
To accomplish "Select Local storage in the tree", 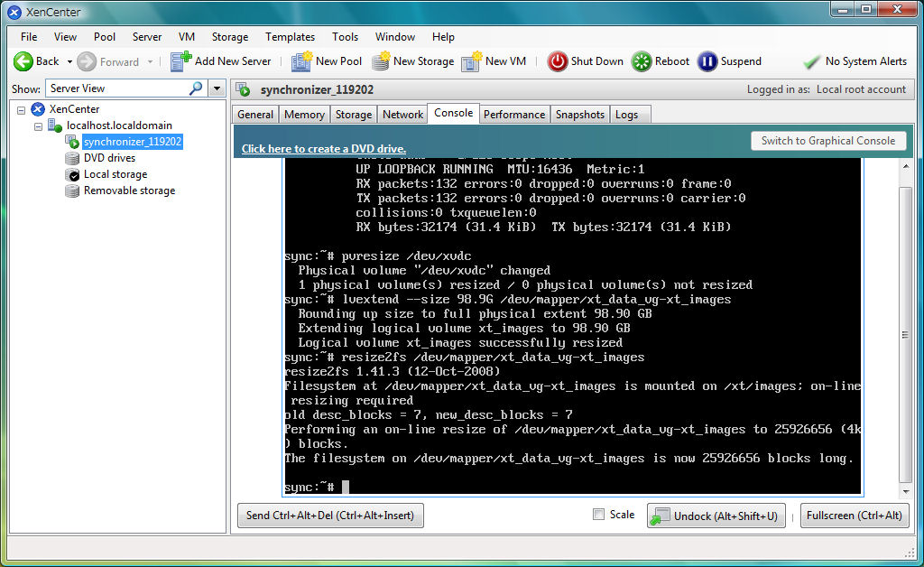I will (x=115, y=174).
